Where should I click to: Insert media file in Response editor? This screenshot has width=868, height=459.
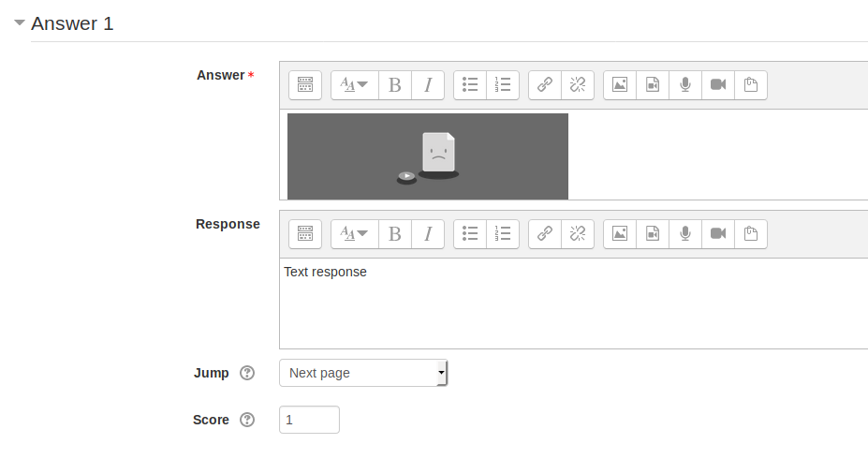(653, 233)
